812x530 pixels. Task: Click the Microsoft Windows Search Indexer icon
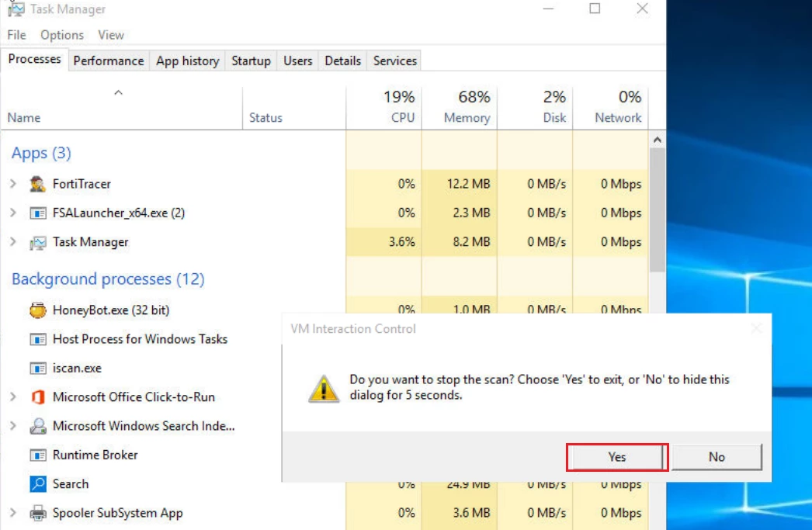click(38, 426)
